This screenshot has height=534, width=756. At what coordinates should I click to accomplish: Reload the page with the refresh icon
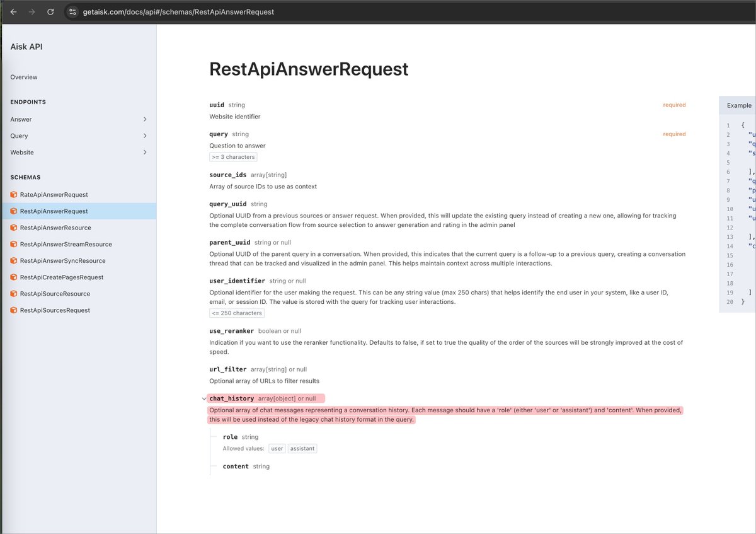[x=50, y=12]
